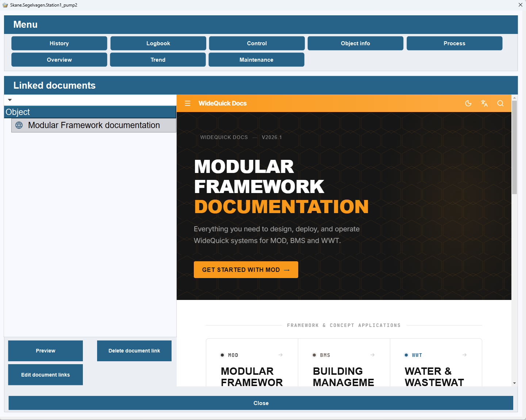Open the Maintenance menu button

[256, 59]
